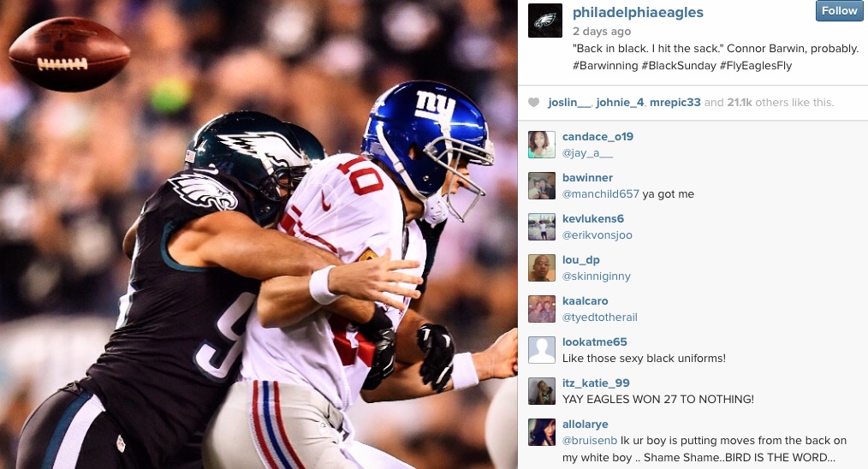This screenshot has width=868, height=469.
Task: Open the @manchild657 mention
Action: [x=601, y=194]
